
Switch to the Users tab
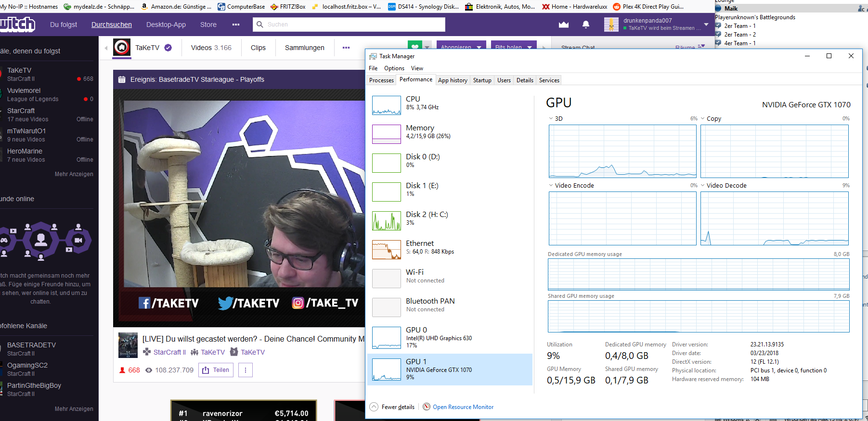(504, 80)
